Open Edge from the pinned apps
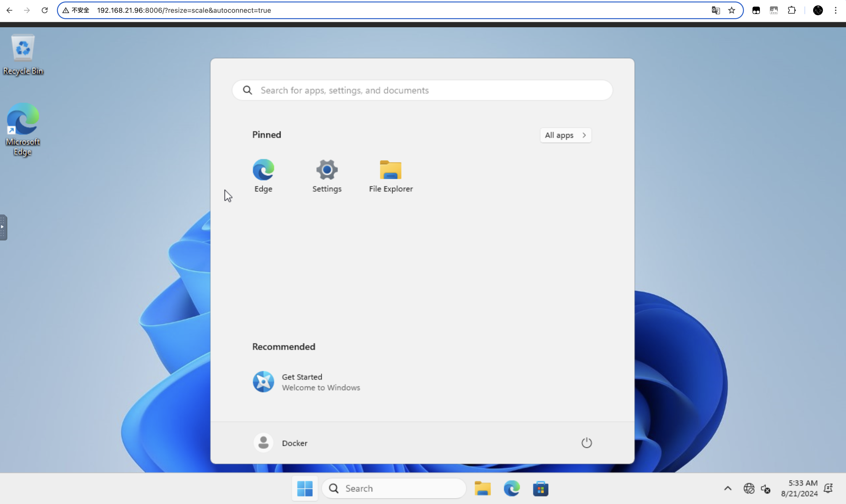Image resolution: width=846 pixels, height=504 pixels. [263, 175]
